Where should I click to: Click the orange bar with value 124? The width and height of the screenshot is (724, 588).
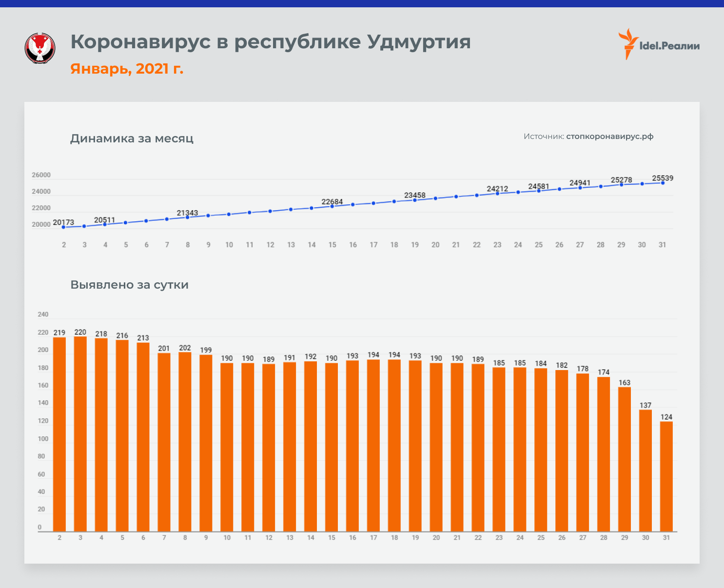pos(666,476)
